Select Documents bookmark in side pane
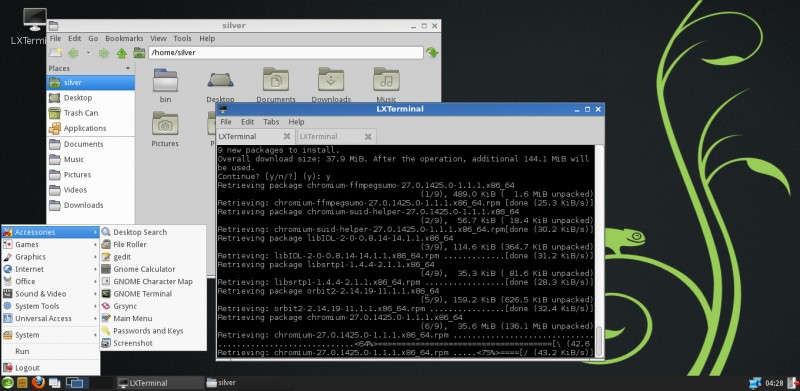 (x=91, y=144)
